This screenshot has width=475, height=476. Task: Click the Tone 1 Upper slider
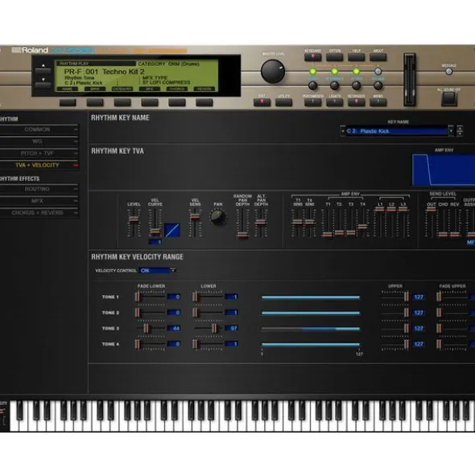(x=406, y=296)
